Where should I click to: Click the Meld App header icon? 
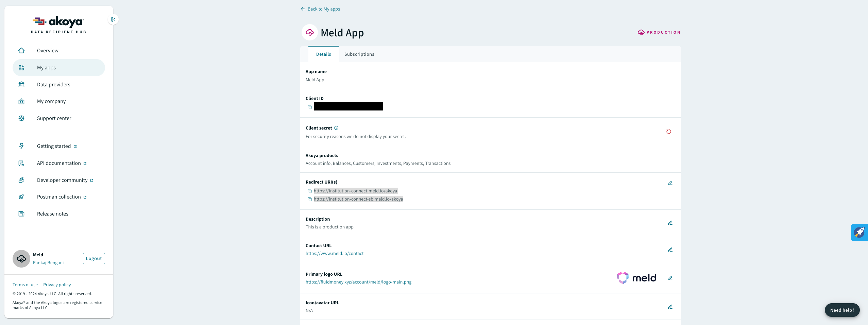(x=310, y=32)
